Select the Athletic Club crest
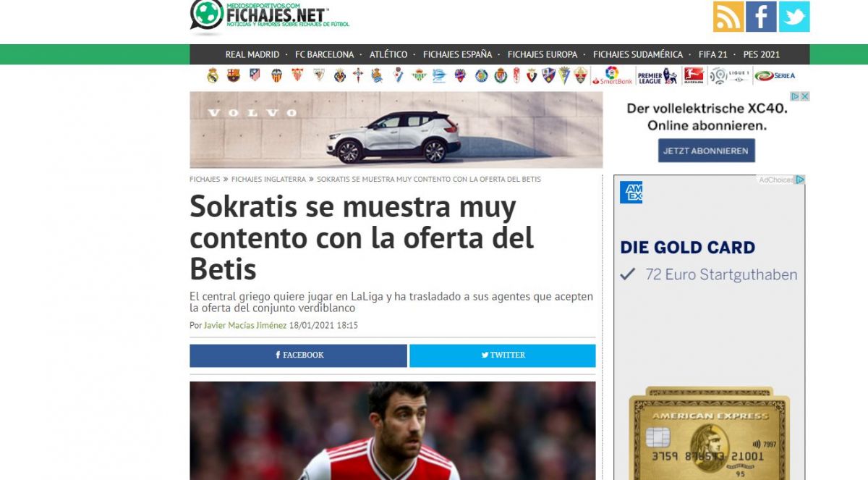Image resolution: width=868 pixels, height=480 pixels. 319,75
